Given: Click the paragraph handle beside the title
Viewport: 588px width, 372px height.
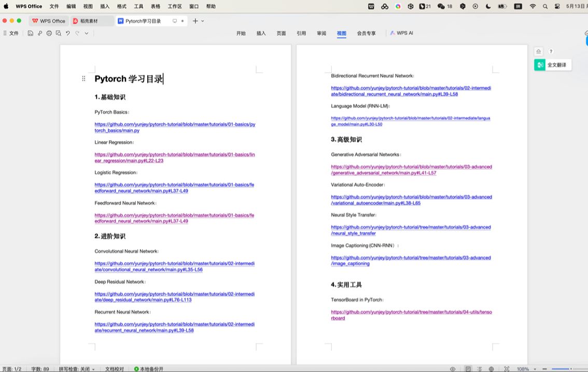Looking at the screenshot, I should click(x=83, y=79).
